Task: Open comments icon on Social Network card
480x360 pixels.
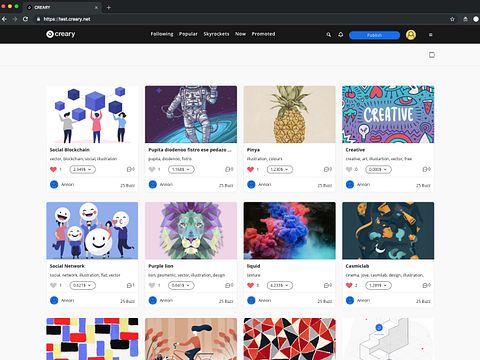Action: coord(131,285)
